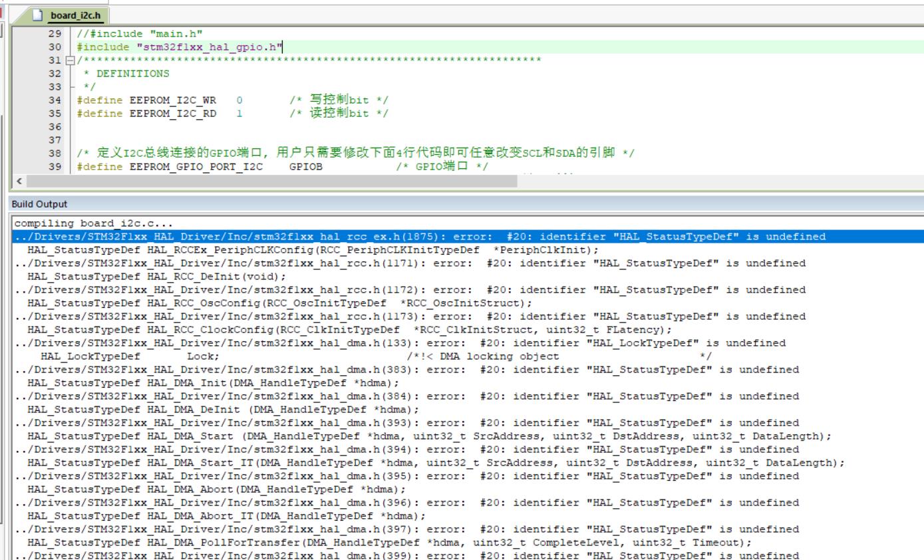Select the hal_dma.h(397) error line
This screenshot has width=924, height=560.
[x=406, y=529]
